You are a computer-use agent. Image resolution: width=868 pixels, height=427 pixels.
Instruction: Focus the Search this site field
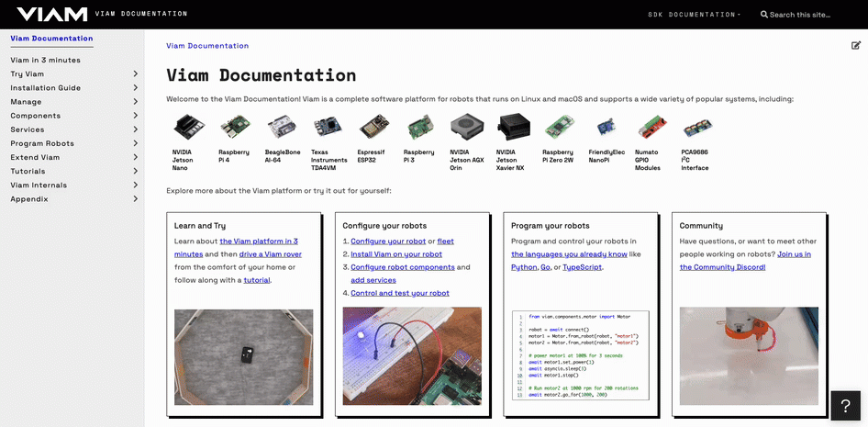point(800,15)
